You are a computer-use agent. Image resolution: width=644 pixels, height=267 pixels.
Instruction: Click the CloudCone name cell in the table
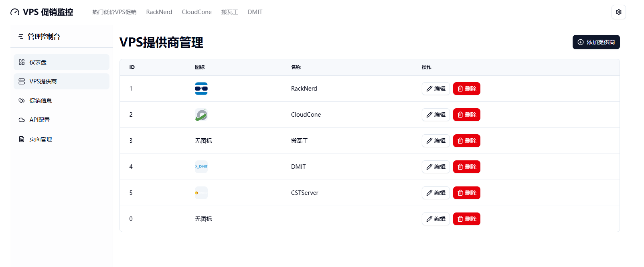coord(306,115)
